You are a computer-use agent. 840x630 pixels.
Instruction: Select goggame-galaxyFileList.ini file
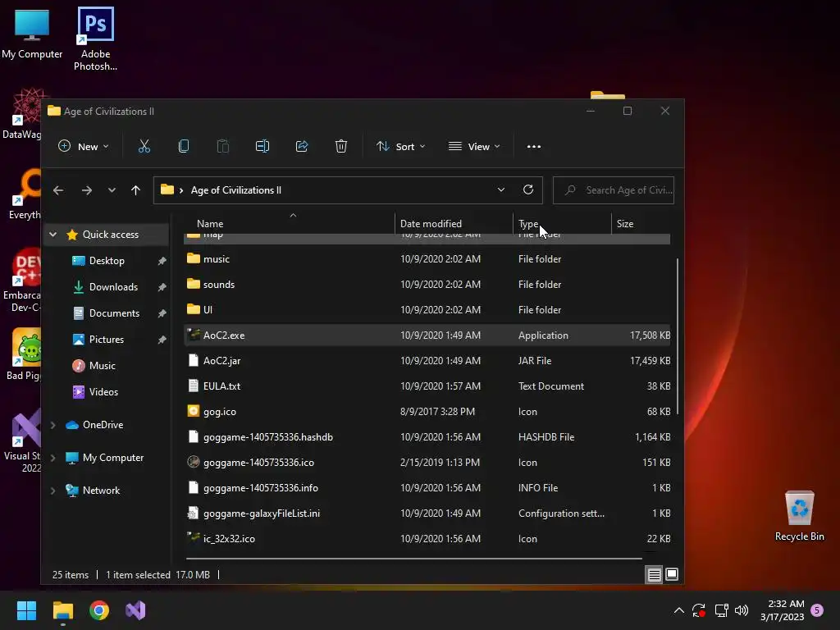pyautogui.click(x=427, y=514)
